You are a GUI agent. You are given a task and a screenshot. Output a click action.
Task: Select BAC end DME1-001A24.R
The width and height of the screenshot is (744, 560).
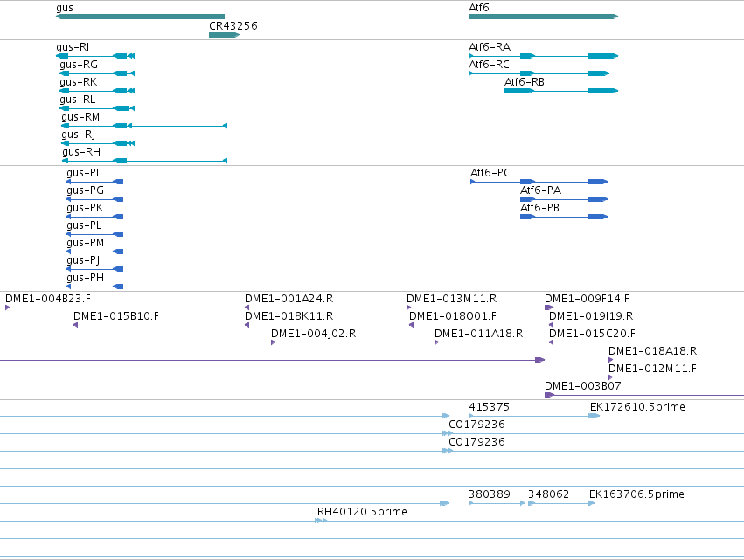[289, 299]
